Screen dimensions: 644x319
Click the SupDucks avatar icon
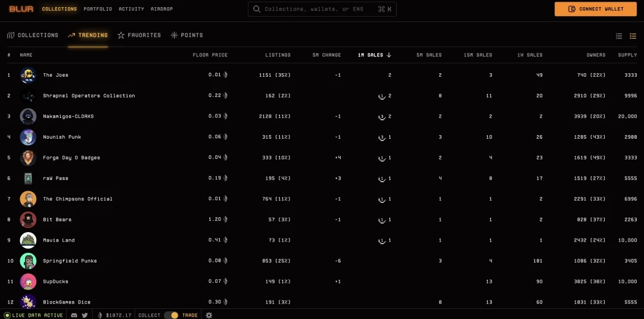pos(28,282)
